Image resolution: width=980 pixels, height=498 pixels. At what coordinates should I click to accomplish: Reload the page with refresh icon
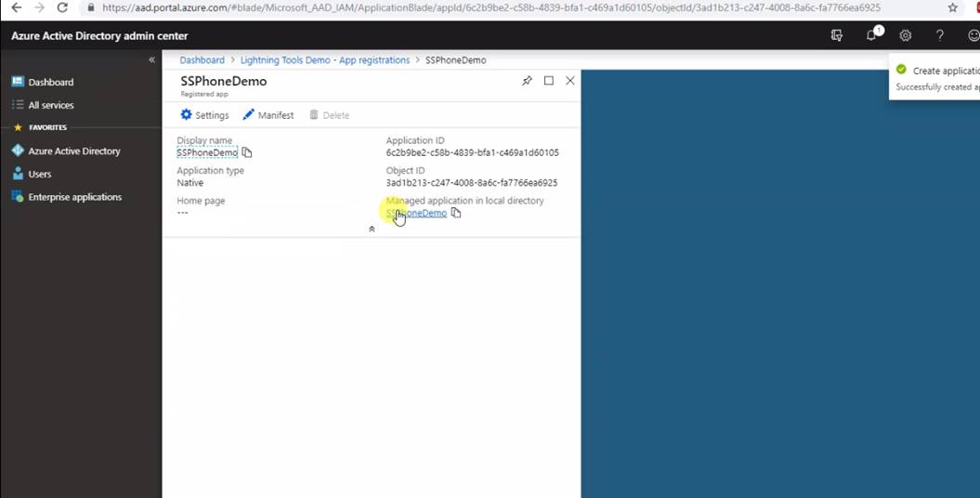(x=62, y=8)
